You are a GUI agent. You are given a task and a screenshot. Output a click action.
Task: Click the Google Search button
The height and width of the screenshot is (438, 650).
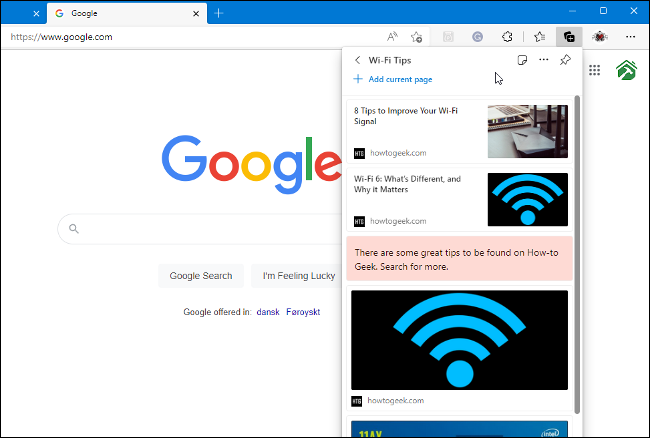(x=201, y=276)
